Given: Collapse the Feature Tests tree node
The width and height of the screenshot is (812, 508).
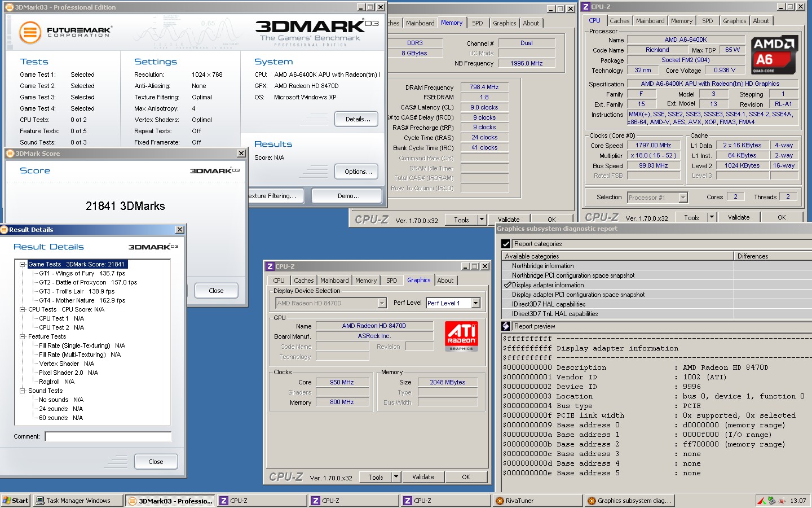Looking at the screenshot, I should click(23, 336).
